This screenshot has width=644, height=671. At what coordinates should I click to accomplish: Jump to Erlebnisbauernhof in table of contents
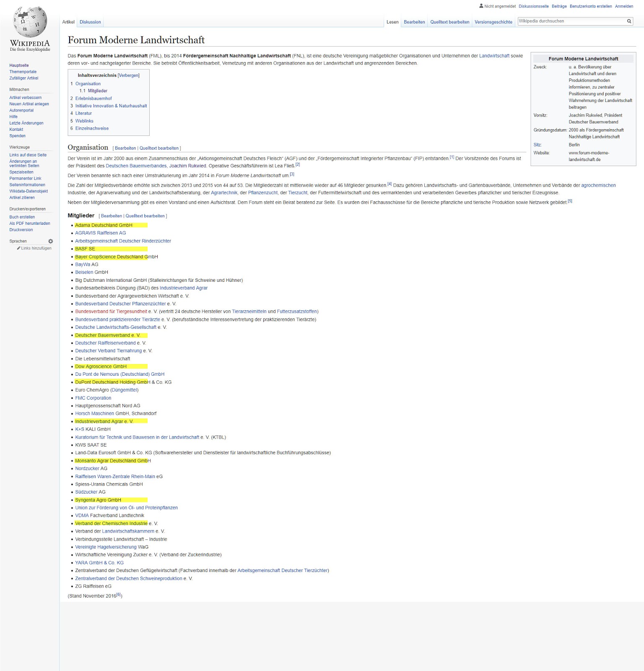tap(93, 99)
